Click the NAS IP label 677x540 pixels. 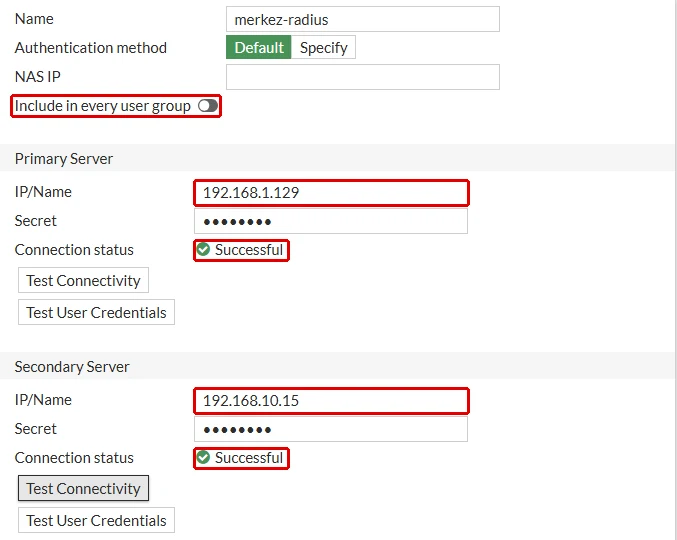pos(38,76)
